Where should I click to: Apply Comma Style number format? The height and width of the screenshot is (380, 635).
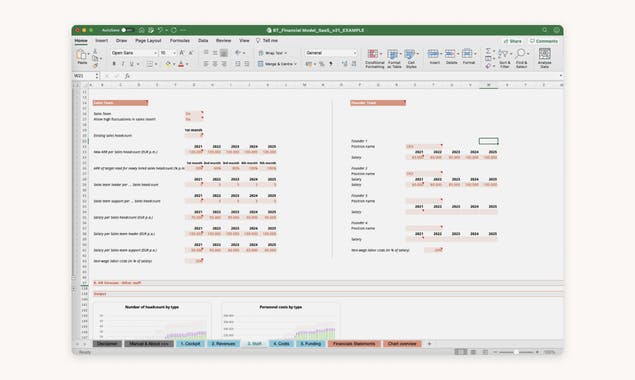331,64
